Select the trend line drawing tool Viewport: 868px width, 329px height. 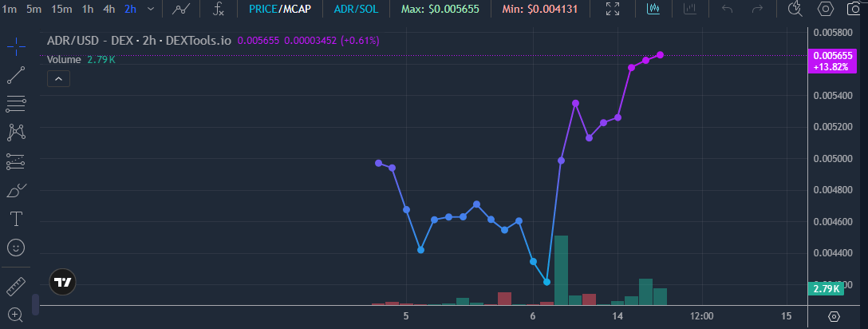pos(16,75)
